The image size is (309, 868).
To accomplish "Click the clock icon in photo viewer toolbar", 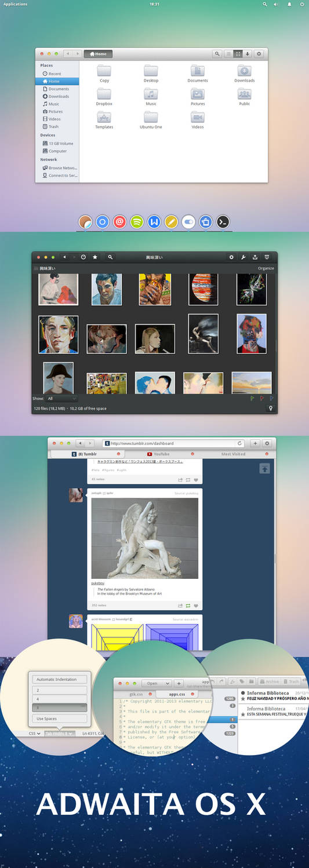I will click(83, 257).
